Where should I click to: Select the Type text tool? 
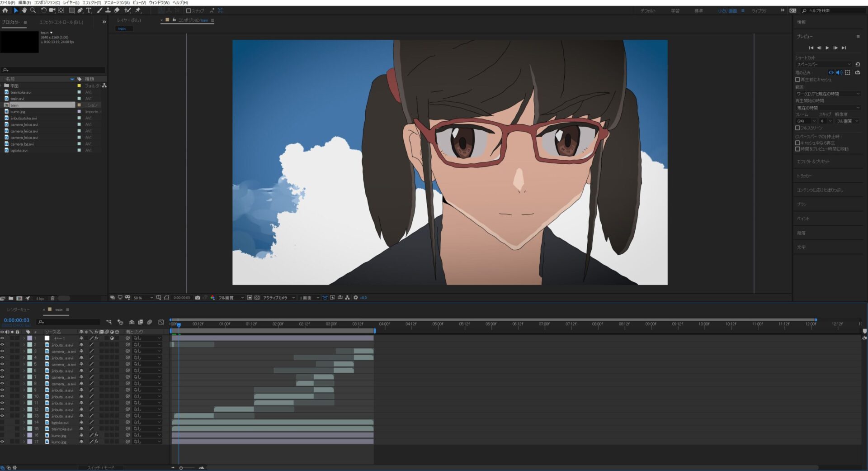pos(89,10)
